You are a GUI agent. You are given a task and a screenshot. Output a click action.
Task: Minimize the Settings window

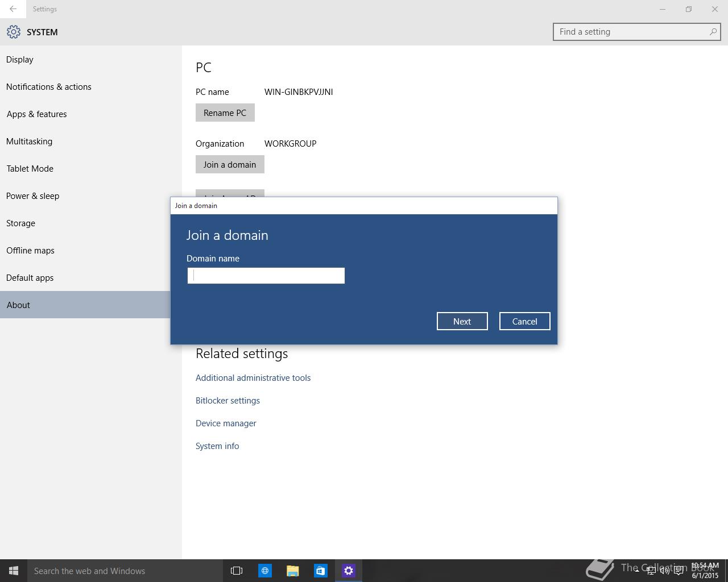tap(663, 9)
